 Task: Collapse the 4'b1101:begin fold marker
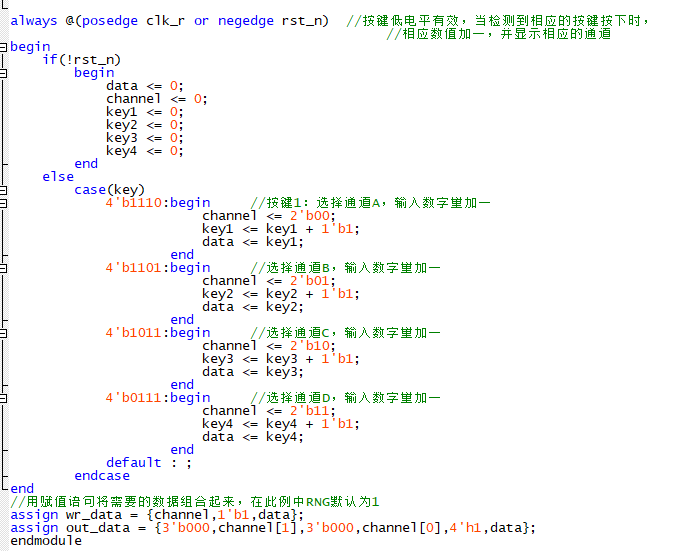[x=3, y=268]
